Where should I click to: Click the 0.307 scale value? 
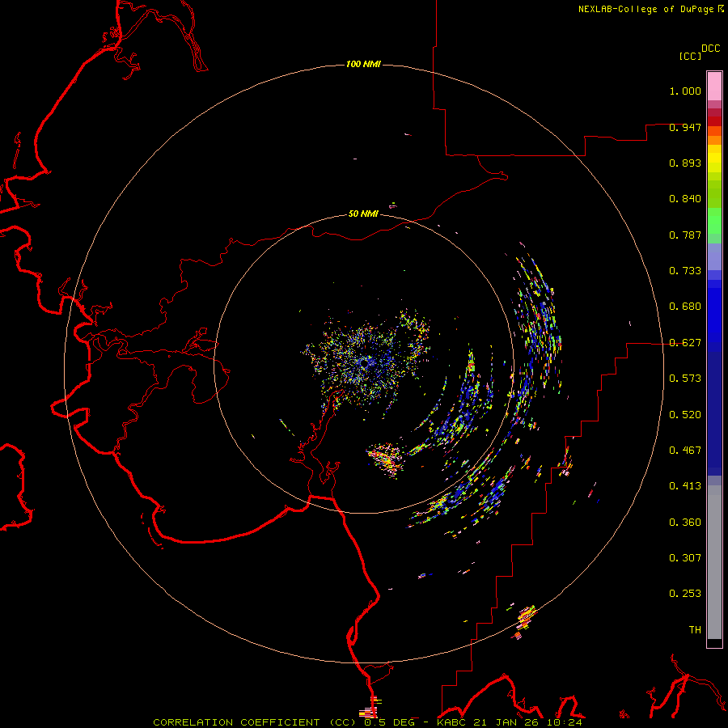click(685, 558)
